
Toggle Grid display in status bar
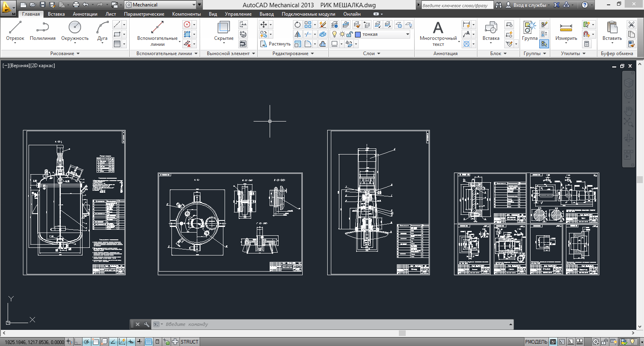point(149,342)
